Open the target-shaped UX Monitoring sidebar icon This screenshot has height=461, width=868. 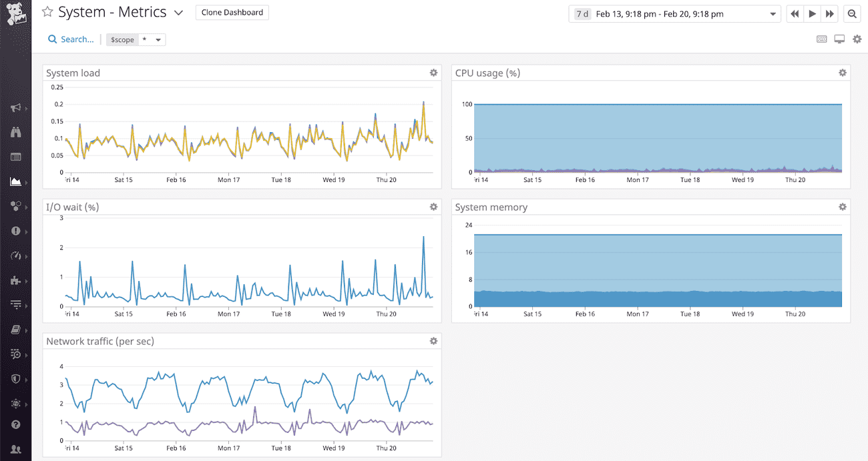tap(16, 404)
